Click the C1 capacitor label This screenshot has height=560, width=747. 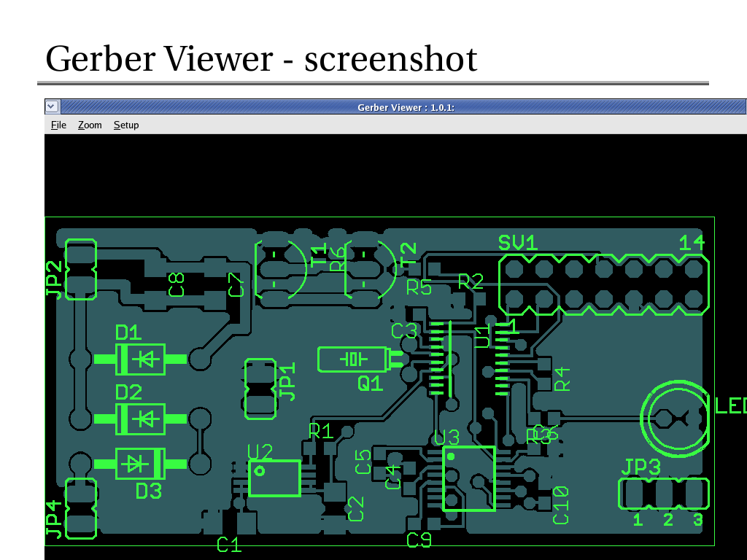(x=229, y=544)
